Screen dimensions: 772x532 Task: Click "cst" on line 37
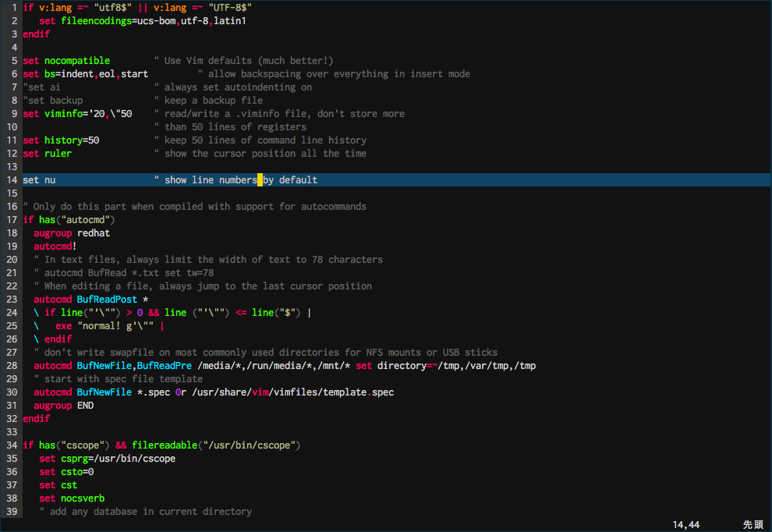click(x=69, y=485)
